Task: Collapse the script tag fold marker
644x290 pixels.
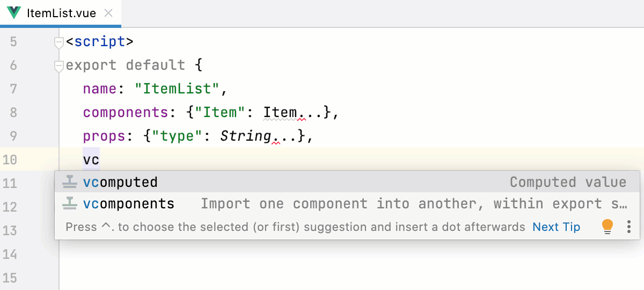Action: 60,42
